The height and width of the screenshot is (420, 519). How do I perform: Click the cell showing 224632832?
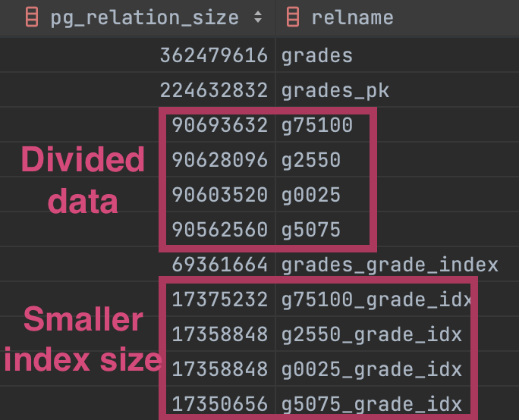tap(213, 90)
